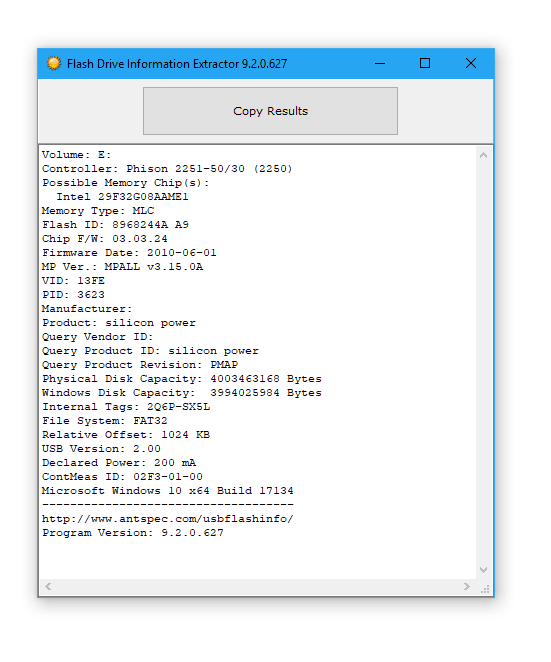Screen dimensions: 551x662
Task: Click the 'MP Ver.: MPALL v3.15.0A' line
Action: click(122, 267)
